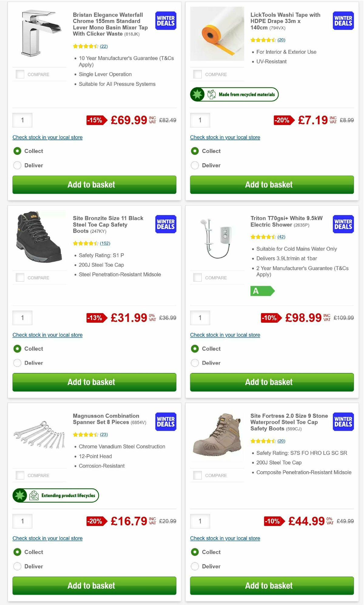Click the 'Made from recycled materials' badge
This screenshot has width=364, height=605.
[234, 94]
